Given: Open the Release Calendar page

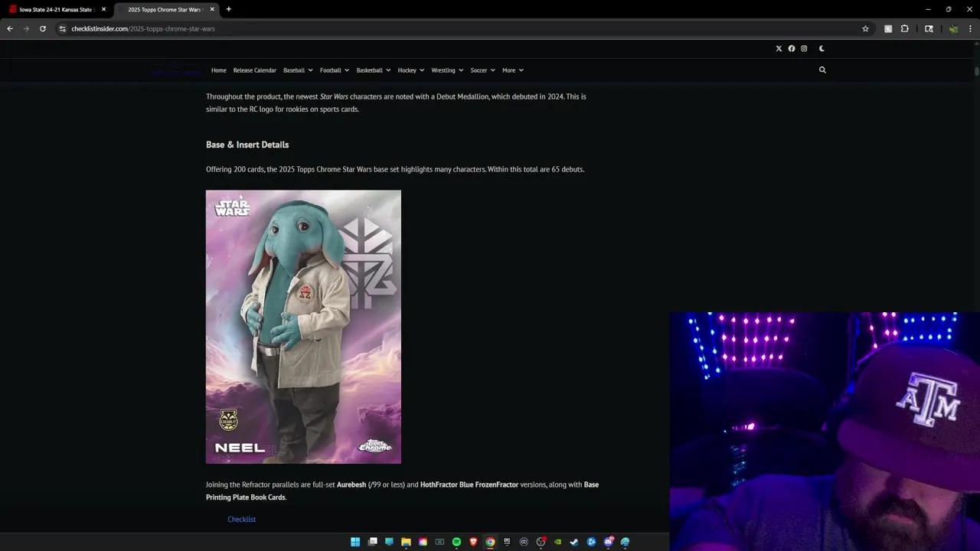Looking at the screenshot, I should click(x=255, y=70).
